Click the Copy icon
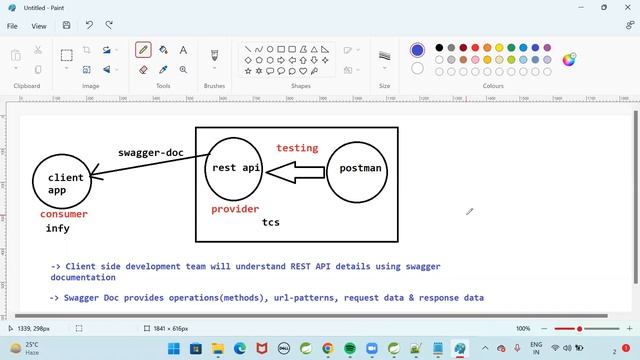 [x=38, y=70]
